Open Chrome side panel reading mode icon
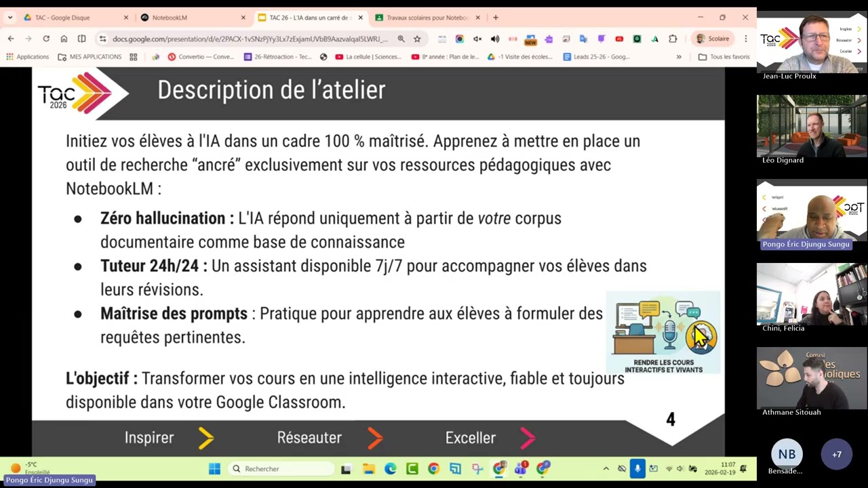Image resolution: width=868 pixels, height=488 pixels. coord(81,39)
